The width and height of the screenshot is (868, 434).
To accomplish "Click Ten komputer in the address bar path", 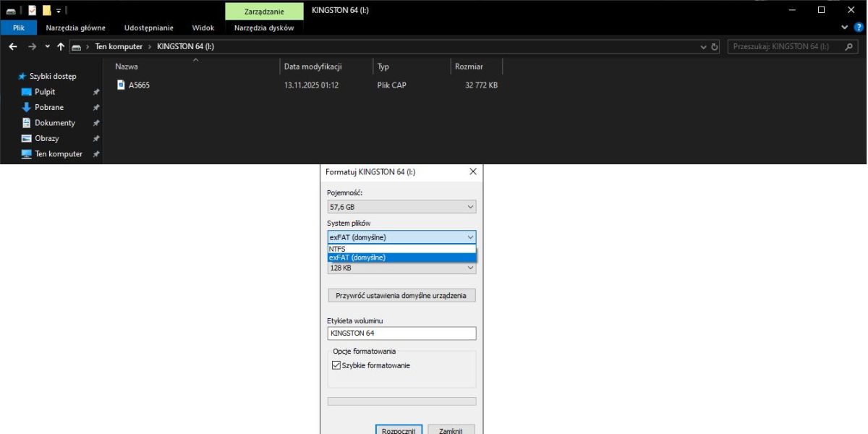I will (119, 46).
